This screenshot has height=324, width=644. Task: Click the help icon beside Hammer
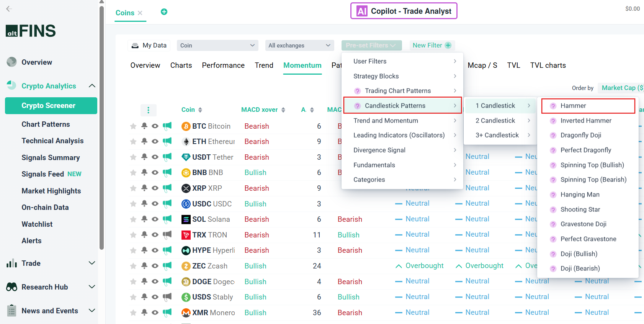(553, 106)
